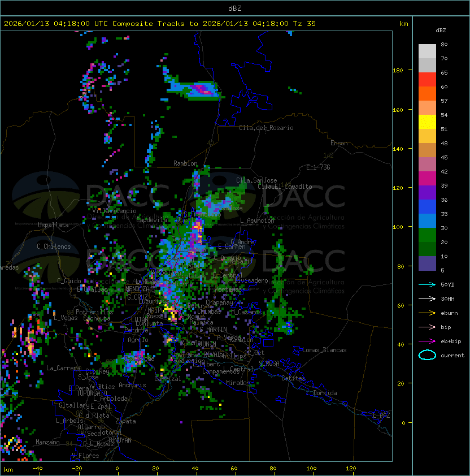Viewport: 470px width, 476px height.
Task: Click the Anchoris place label
Action: 132,385
